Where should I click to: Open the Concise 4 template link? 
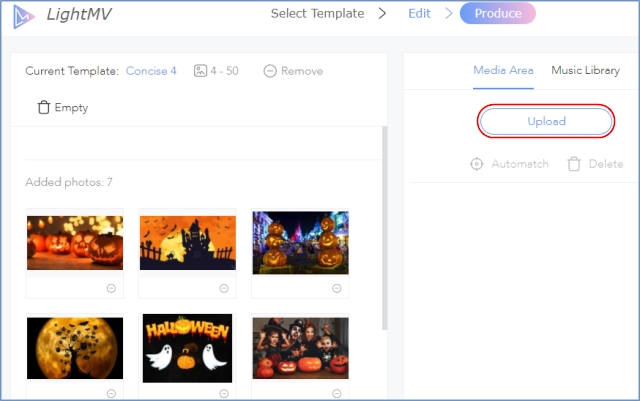151,71
